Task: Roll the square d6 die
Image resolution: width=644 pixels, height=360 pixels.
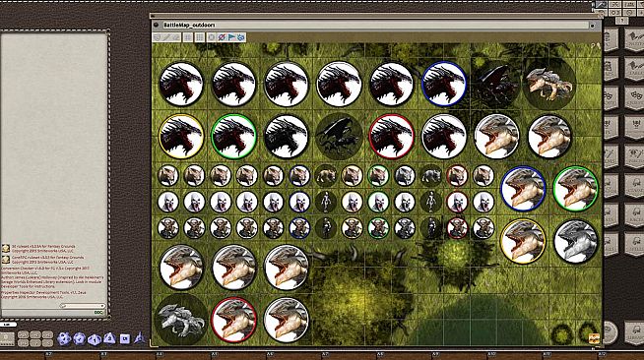Action: (124, 338)
